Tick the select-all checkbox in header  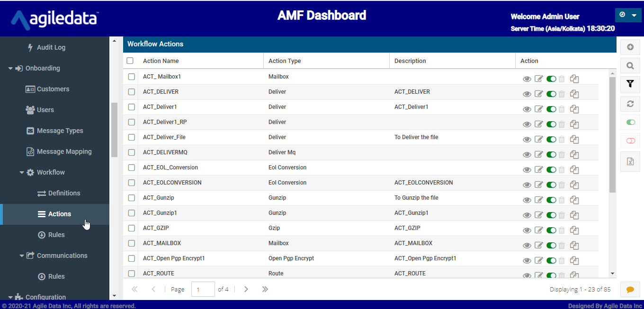click(130, 61)
